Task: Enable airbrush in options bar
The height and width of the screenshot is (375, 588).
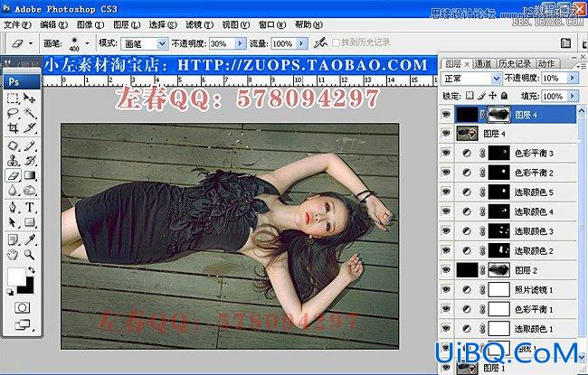Action: tap(320, 43)
